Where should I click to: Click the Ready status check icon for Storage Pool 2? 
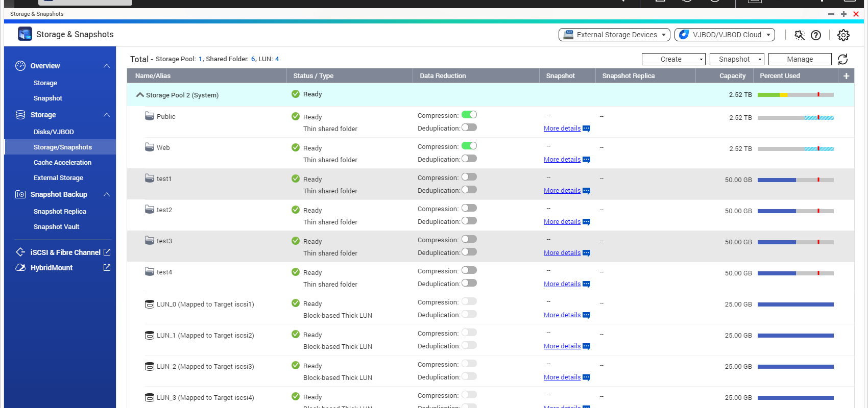pos(296,94)
